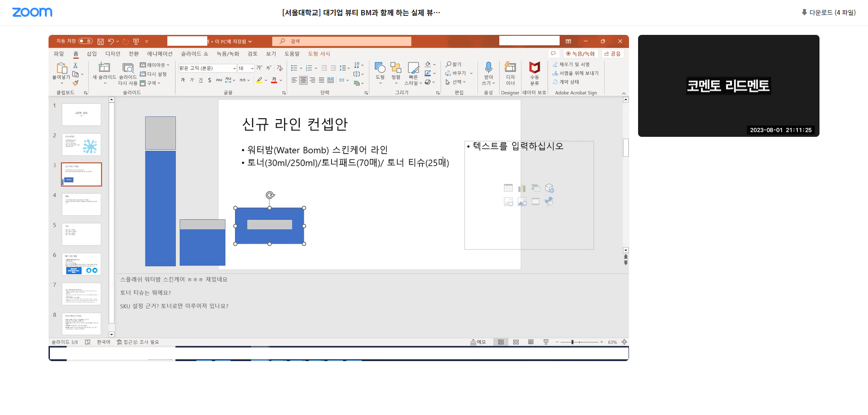Click the Undo arrow icon
The height and width of the screenshot is (415, 868).
[x=111, y=41]
